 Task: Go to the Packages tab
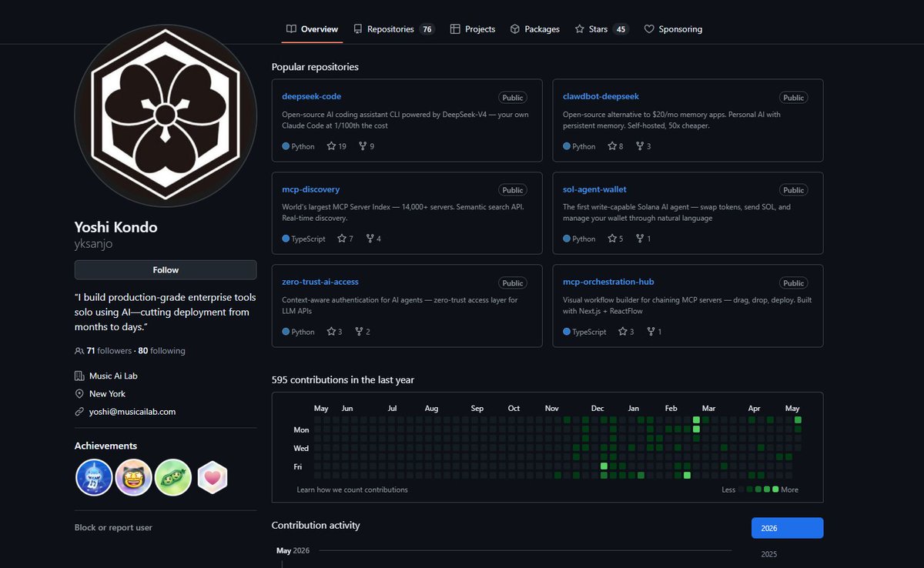(534, 29)
